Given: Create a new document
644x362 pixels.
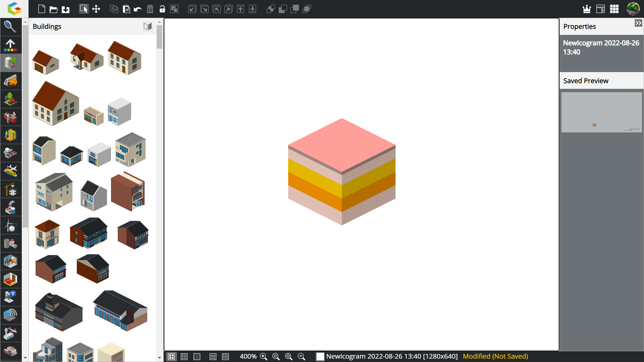Looking at the screenshot, I should [42, 9].
